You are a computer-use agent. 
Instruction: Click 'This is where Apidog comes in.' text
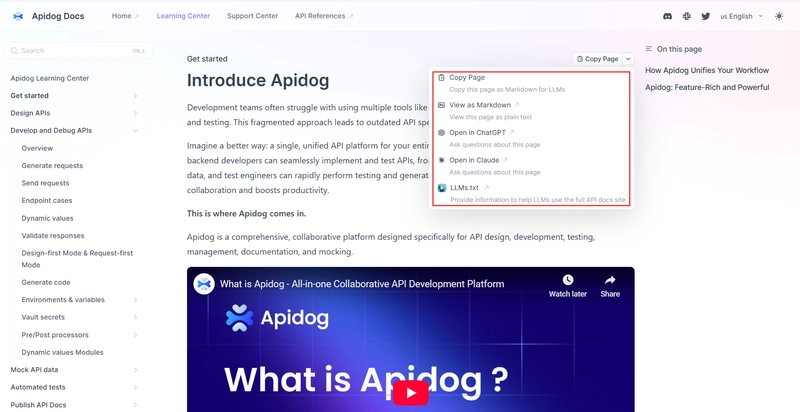click(246, 214)
